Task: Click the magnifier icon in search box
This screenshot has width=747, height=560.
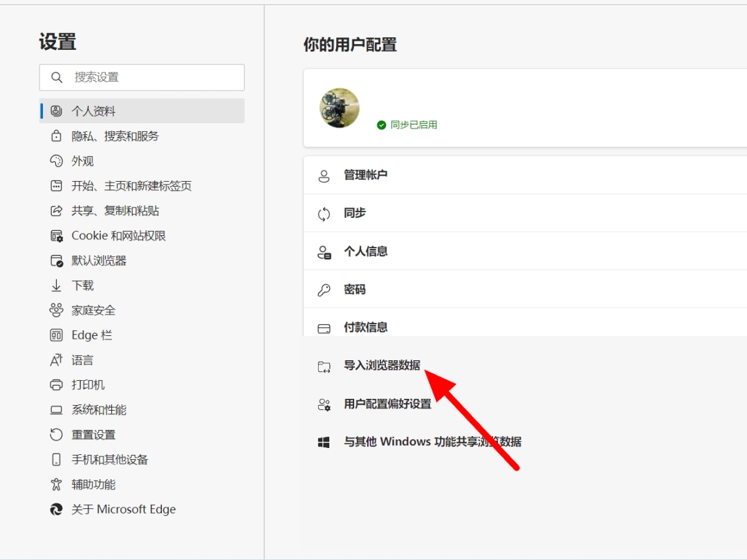Action: [57, 77]
